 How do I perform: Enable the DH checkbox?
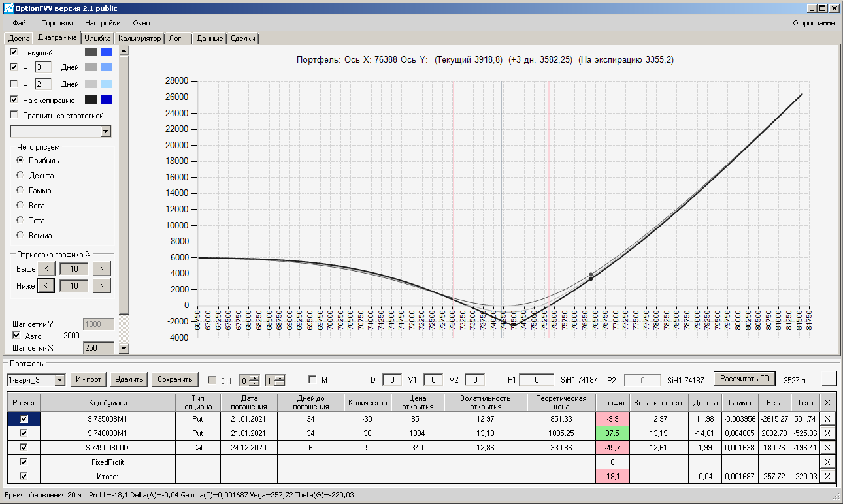click(x=212, y=380)
